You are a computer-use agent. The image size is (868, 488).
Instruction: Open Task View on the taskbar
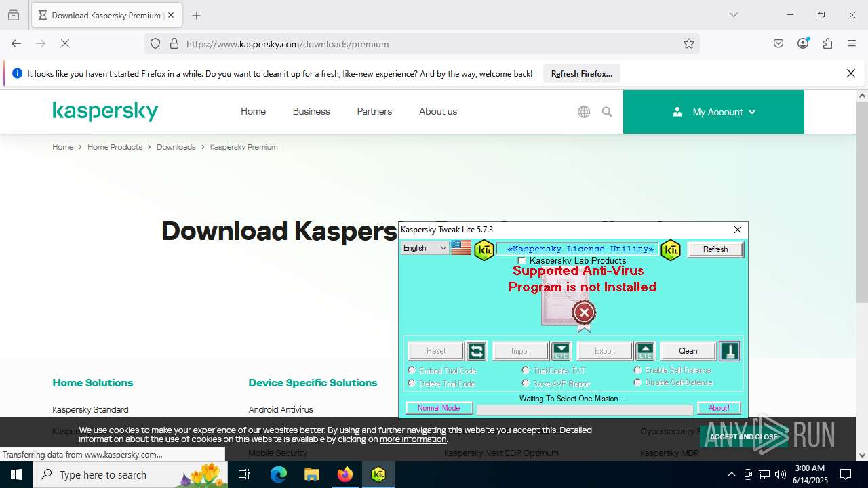tap(244, 474)
